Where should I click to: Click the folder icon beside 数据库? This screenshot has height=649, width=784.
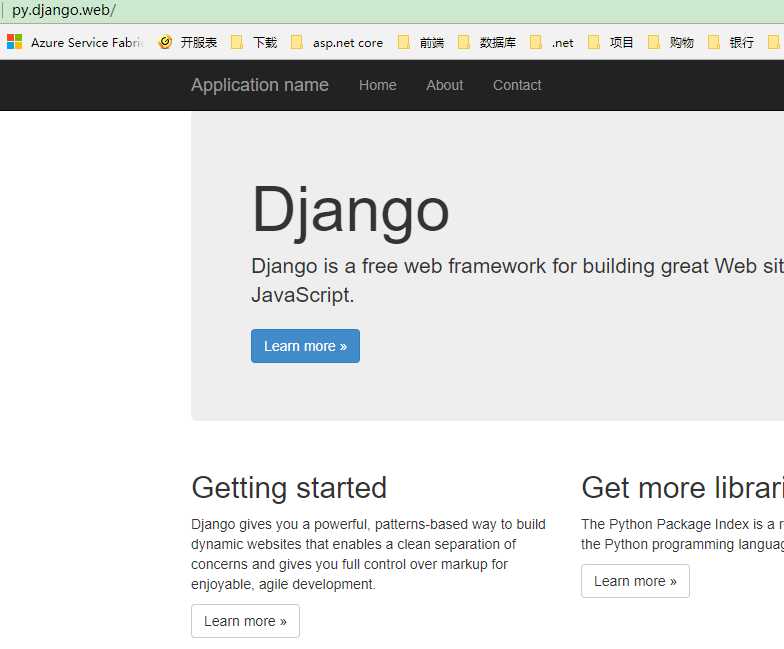coord(464,42)
